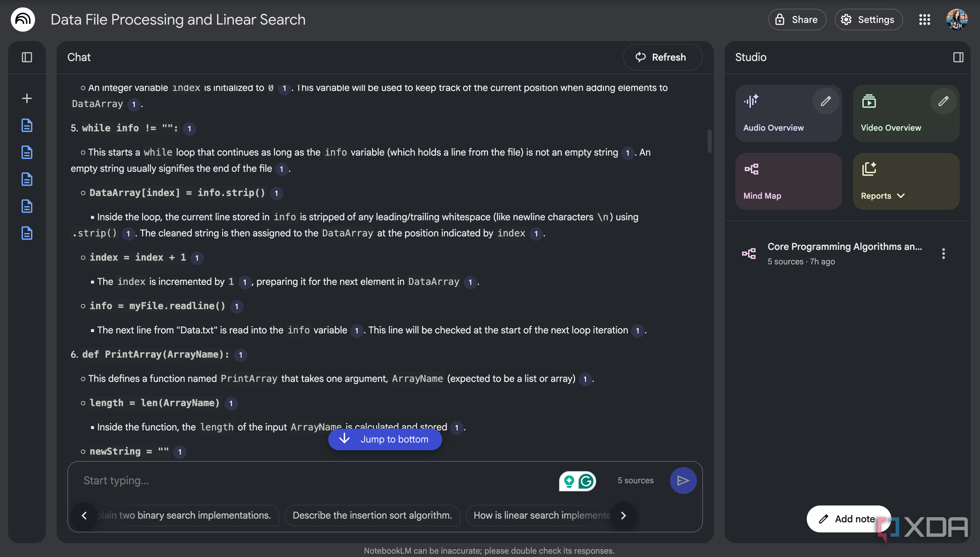Customize Audio Overview with pencil icon
This screenshot has height=557, width=980.
point(826,101)
